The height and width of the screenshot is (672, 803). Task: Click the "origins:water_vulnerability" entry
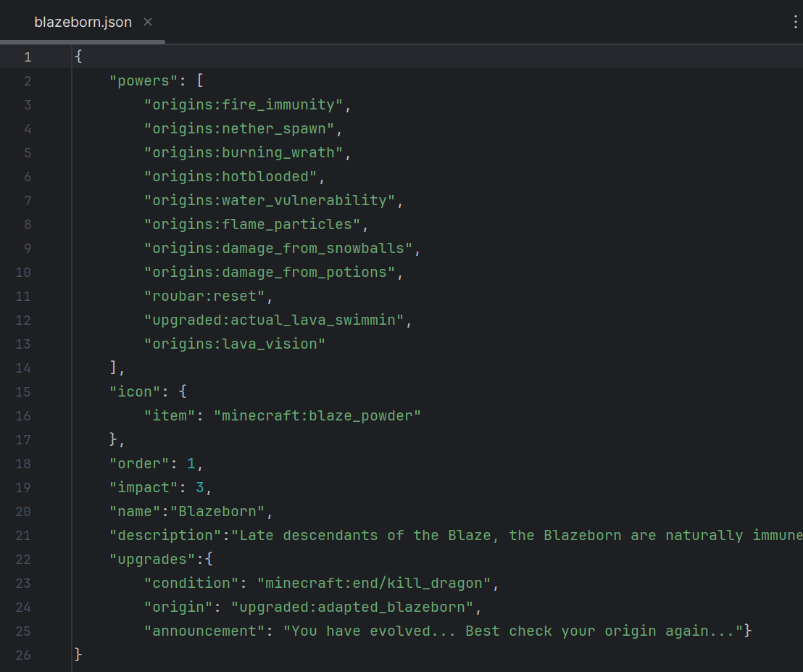pyautogui.click(x=269, y=200)
